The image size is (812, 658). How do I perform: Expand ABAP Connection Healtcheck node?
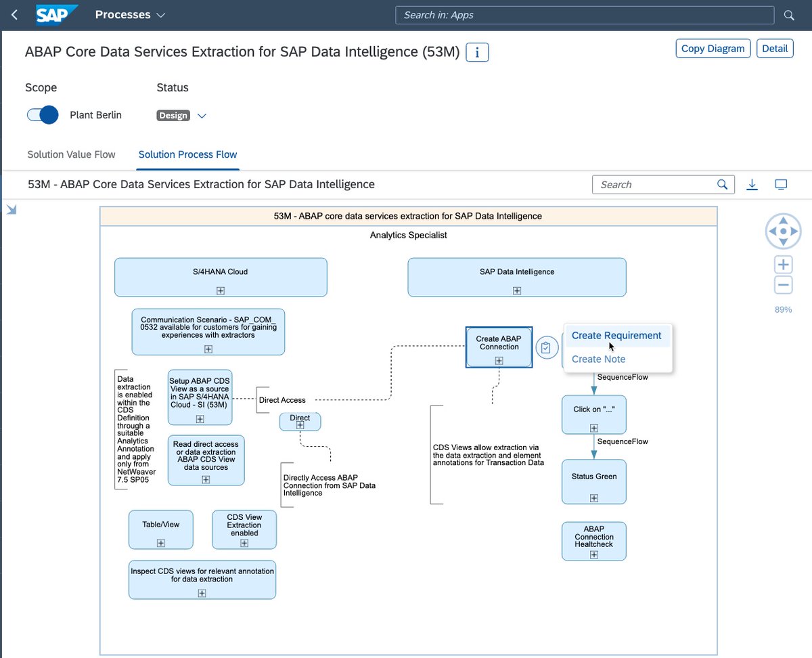[593, 554]
